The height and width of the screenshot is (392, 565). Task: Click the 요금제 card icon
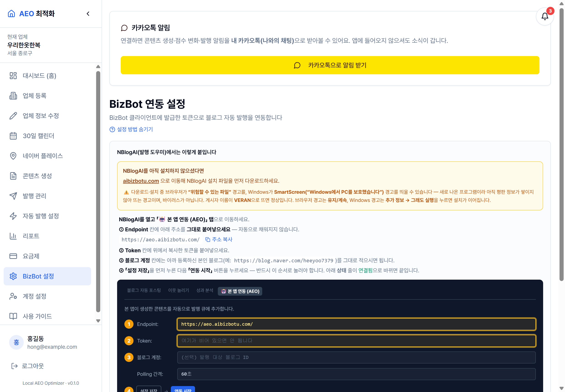[x=13, y=256]
